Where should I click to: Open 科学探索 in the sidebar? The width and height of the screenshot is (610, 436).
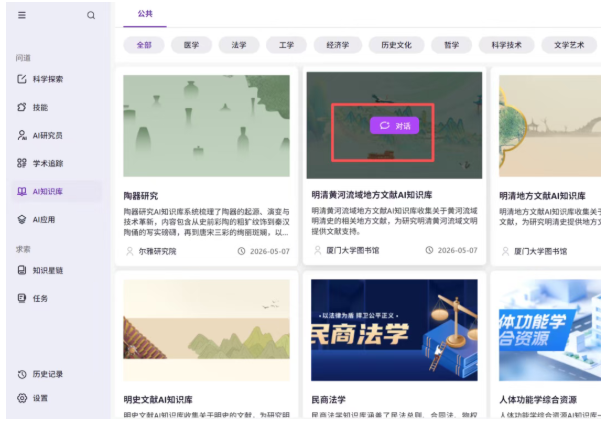coord(48,79)
